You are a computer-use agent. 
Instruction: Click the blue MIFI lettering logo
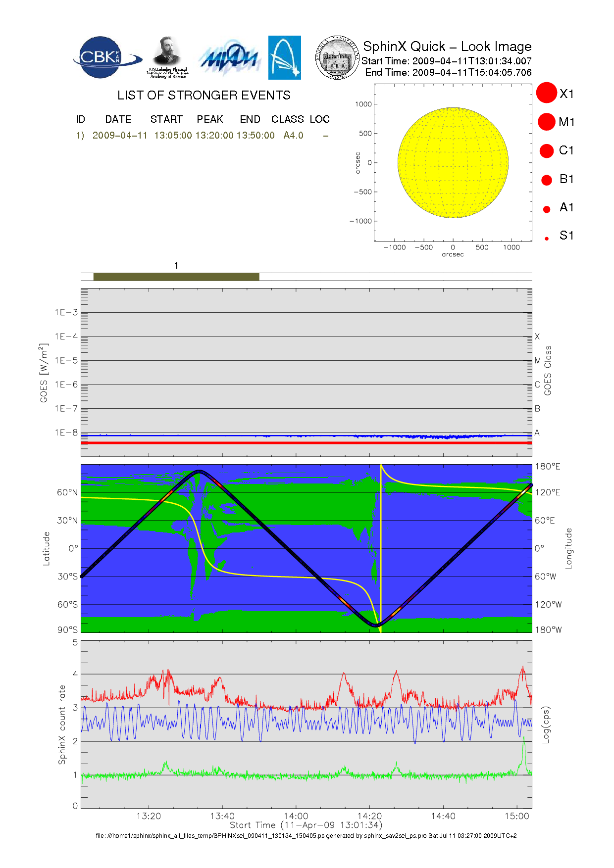point(229,58)
